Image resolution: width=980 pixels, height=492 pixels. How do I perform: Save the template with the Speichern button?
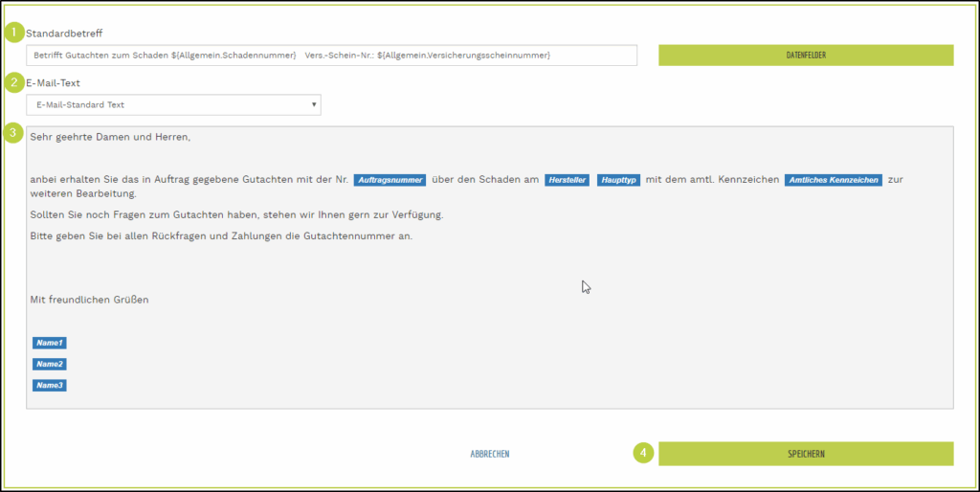point(806,454)
